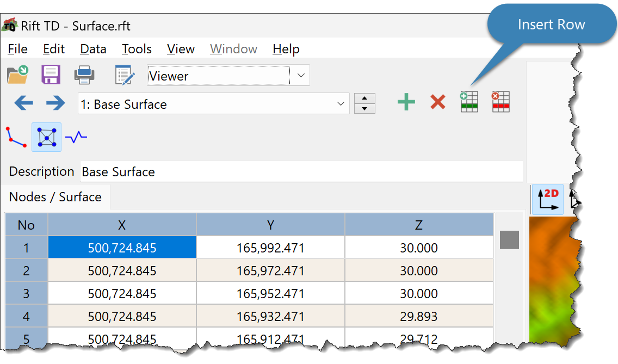Toggle the 2D view button

tap(547, 199)
